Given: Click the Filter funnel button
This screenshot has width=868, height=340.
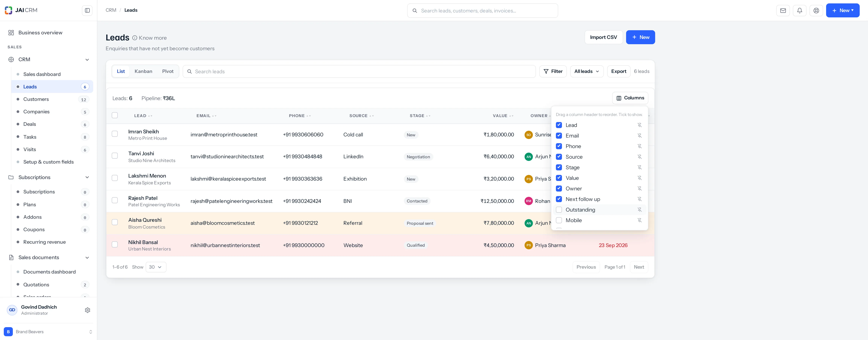Looking at the screenshot, I should click(x=553, y=71).
